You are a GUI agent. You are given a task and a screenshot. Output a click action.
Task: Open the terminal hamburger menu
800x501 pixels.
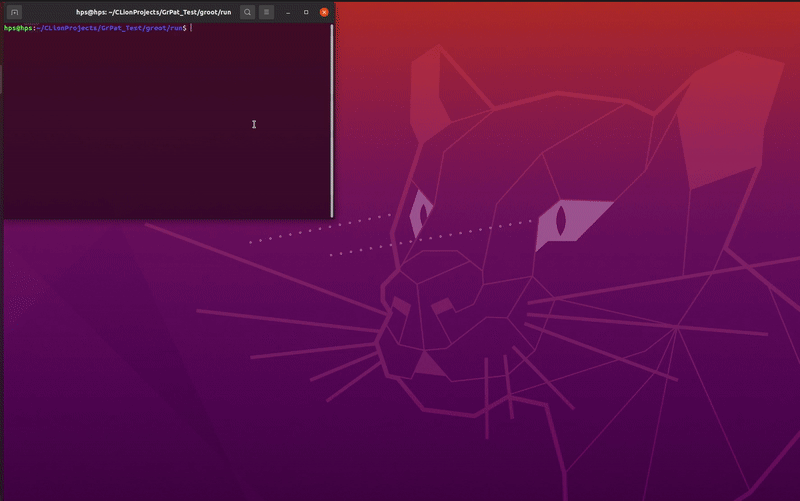[266, 12]
